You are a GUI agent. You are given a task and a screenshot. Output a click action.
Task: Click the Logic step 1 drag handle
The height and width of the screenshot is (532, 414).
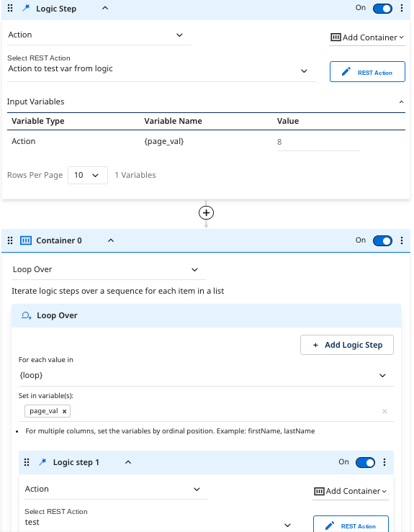27,462
